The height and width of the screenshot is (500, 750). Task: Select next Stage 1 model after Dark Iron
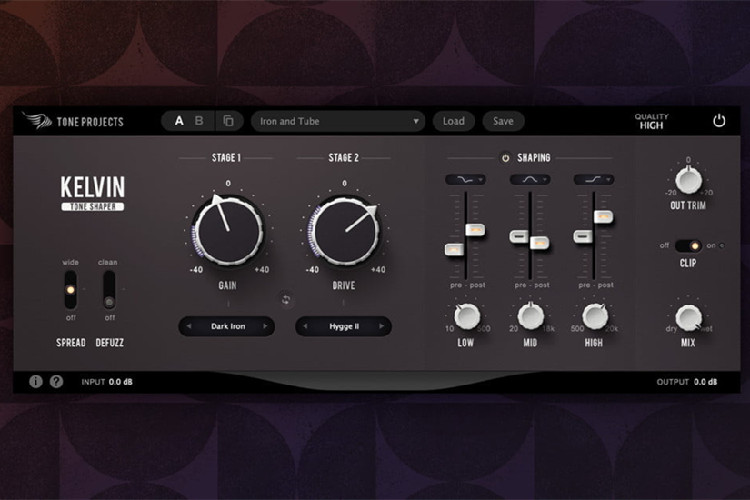point(265,326)
